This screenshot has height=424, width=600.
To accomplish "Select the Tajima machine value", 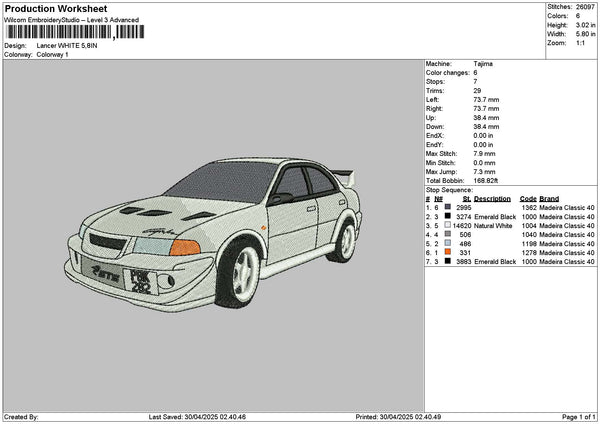I will pyautogui.click(x=483, y=63).
